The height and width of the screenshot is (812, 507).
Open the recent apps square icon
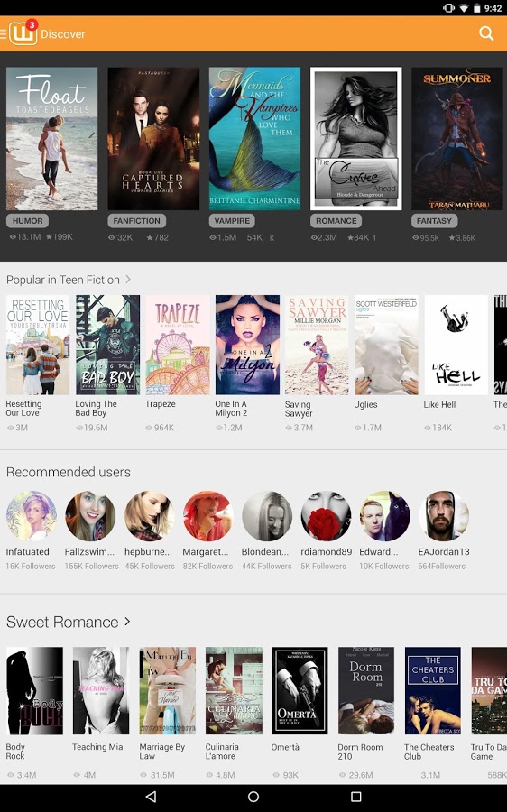tap(355, 797)
